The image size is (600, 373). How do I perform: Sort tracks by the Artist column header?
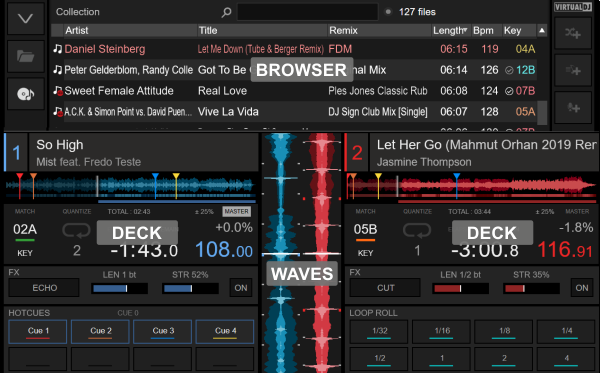tap(130, 30)
